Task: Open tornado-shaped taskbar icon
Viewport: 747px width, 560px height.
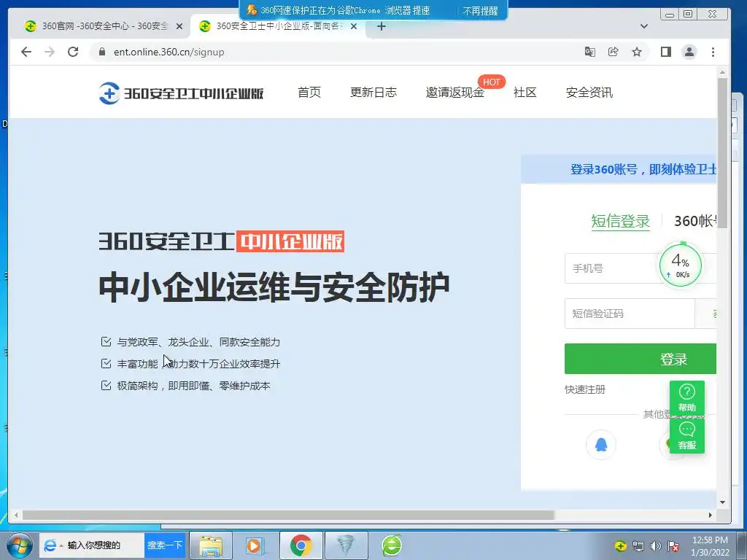Action: pos(346,545)
